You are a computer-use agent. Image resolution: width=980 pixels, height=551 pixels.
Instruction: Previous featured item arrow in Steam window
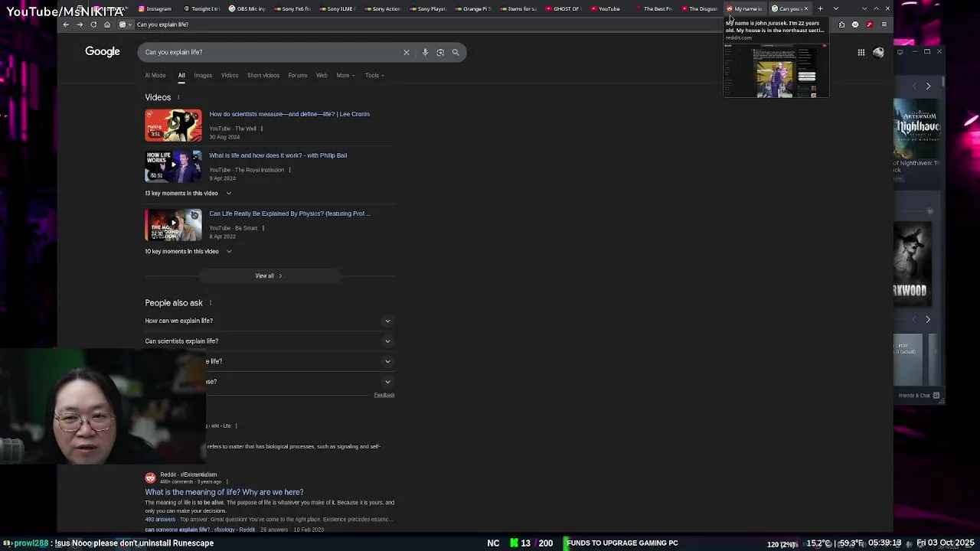coord(916,86)
